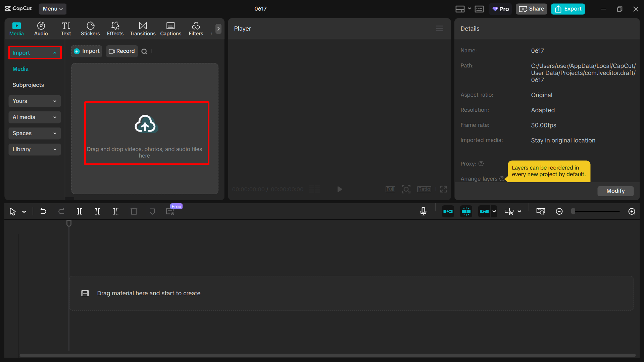Image resolution: width=644 pixels, height=362 pixels.
Task: Start a voiceover with the microphone icon
Action: [423, 211]
